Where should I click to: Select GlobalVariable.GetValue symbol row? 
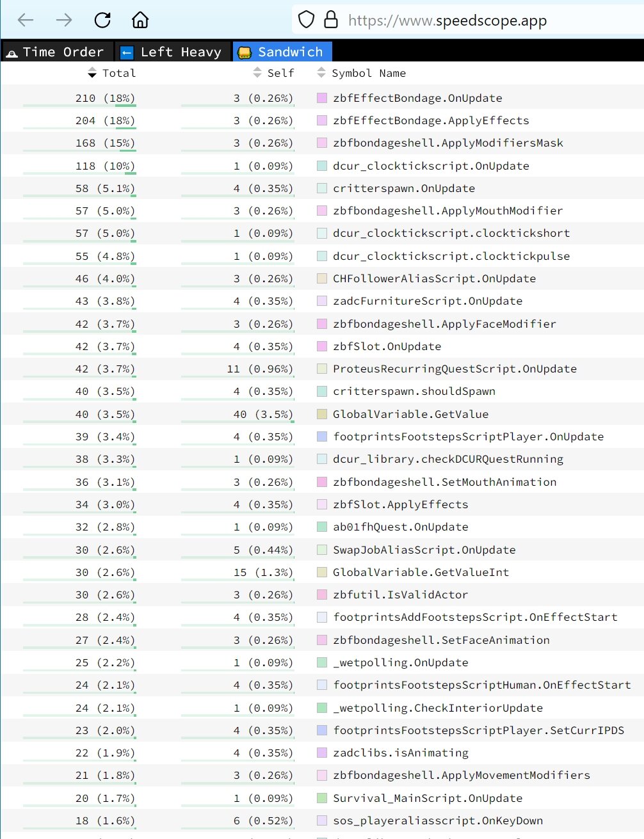tap(410, 414)
